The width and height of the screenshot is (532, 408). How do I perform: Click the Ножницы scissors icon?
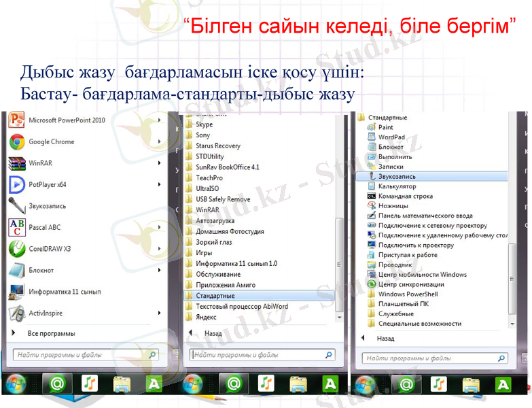click(371, 205)
